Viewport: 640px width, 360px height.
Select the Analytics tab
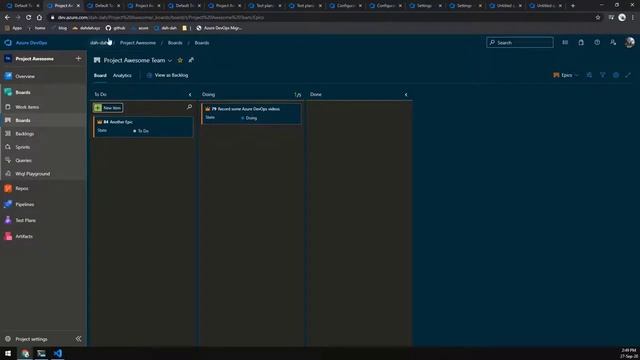click(x=122, y=76)
